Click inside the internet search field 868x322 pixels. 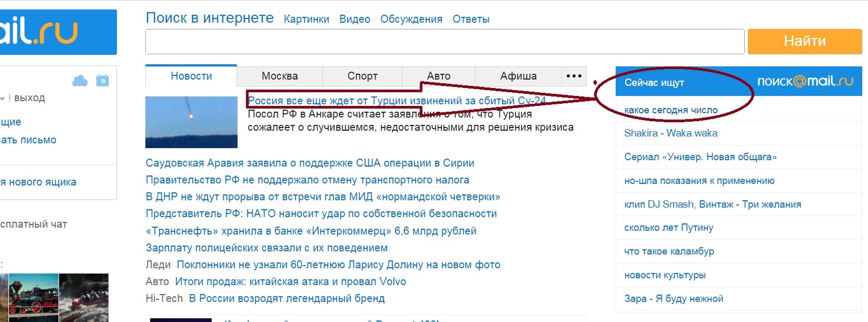(444, 42)
